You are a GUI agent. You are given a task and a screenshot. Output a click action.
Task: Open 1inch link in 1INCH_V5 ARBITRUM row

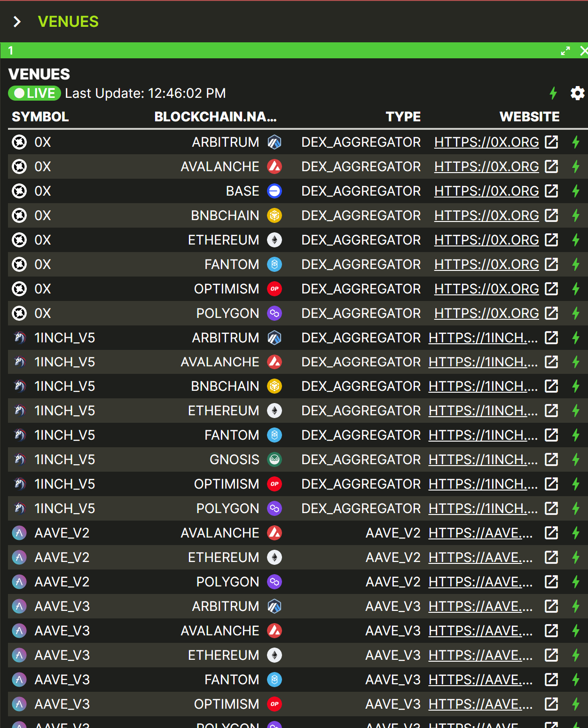tap(483, 338)
